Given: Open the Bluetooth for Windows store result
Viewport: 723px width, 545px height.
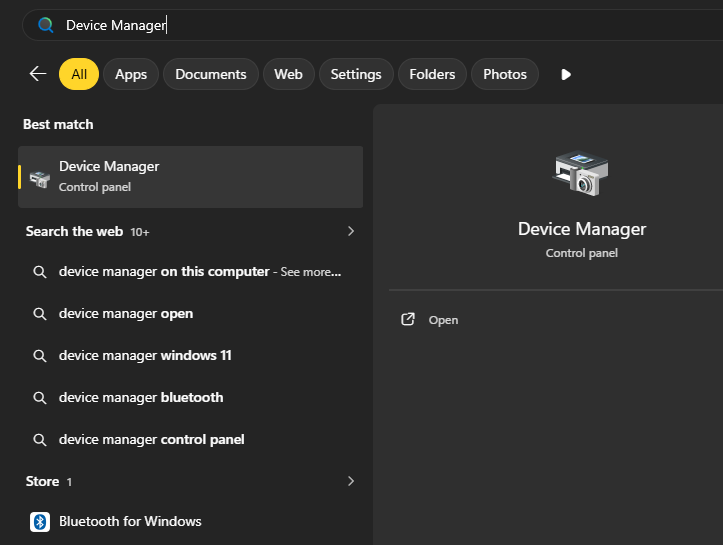Looking at the screenshot, I should (x=130, y=521).
